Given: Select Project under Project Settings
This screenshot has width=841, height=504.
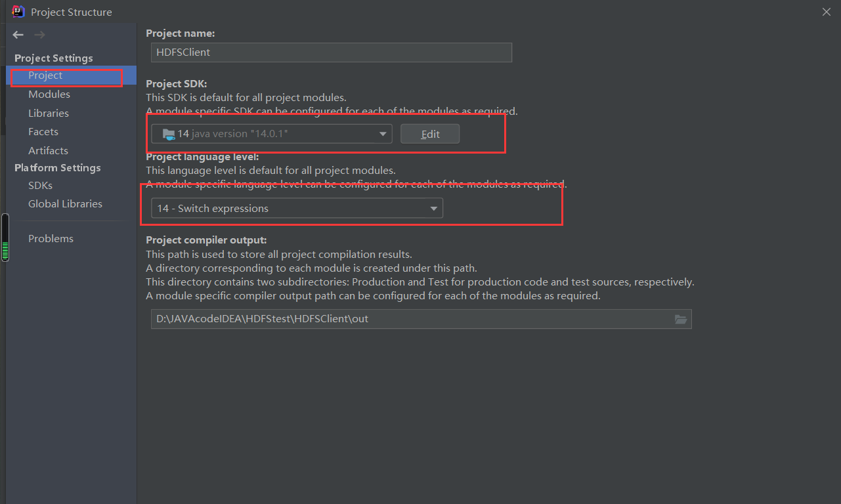Looking at the screenshot, I should tap(45, 75).
